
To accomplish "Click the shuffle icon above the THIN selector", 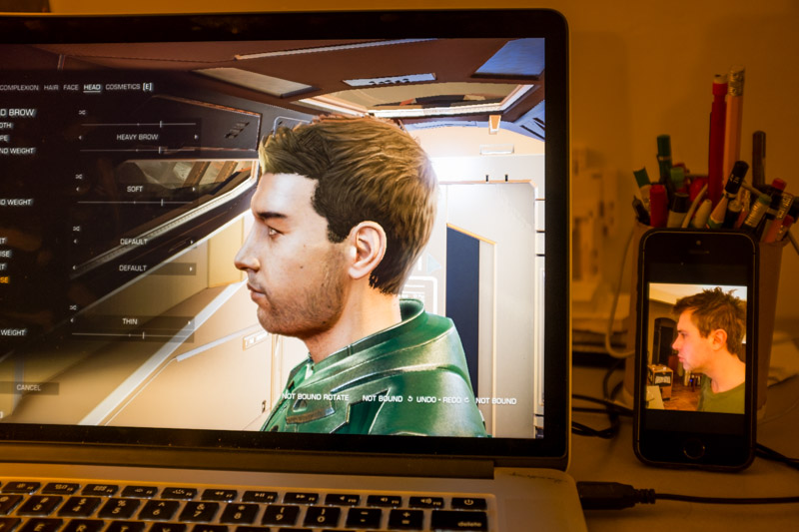I will pos(73,307).
